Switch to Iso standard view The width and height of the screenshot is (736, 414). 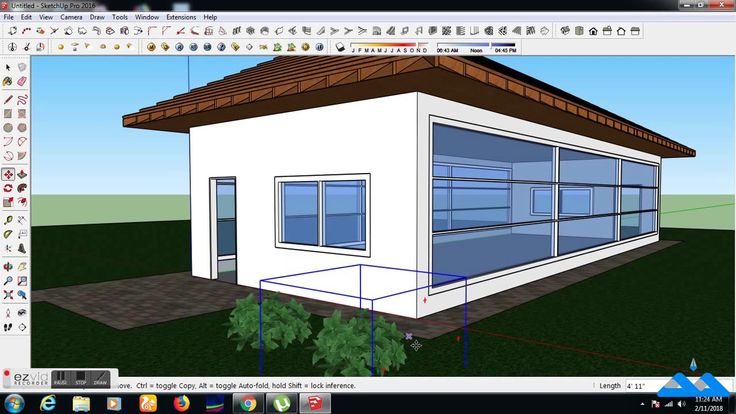(565, 31)
